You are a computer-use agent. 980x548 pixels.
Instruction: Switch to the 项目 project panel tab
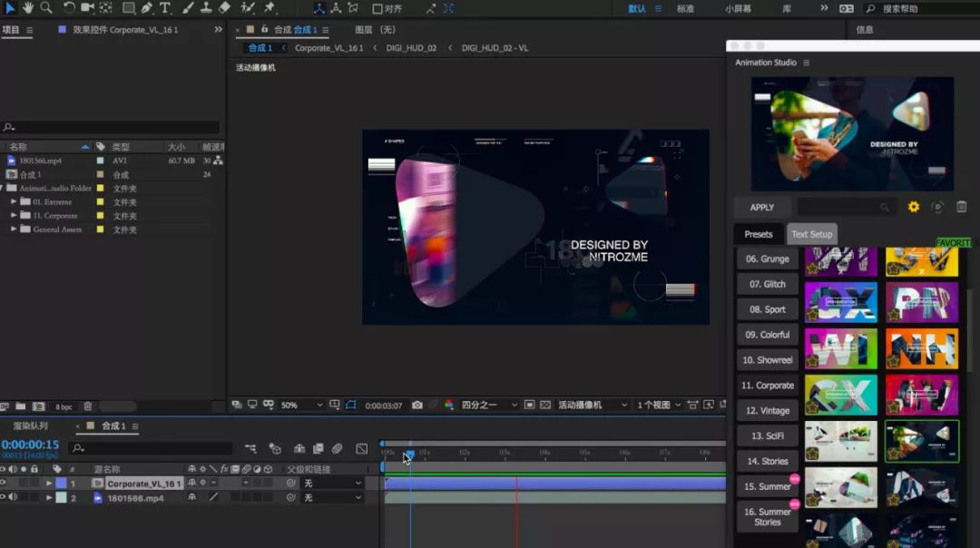click(11, 29)
